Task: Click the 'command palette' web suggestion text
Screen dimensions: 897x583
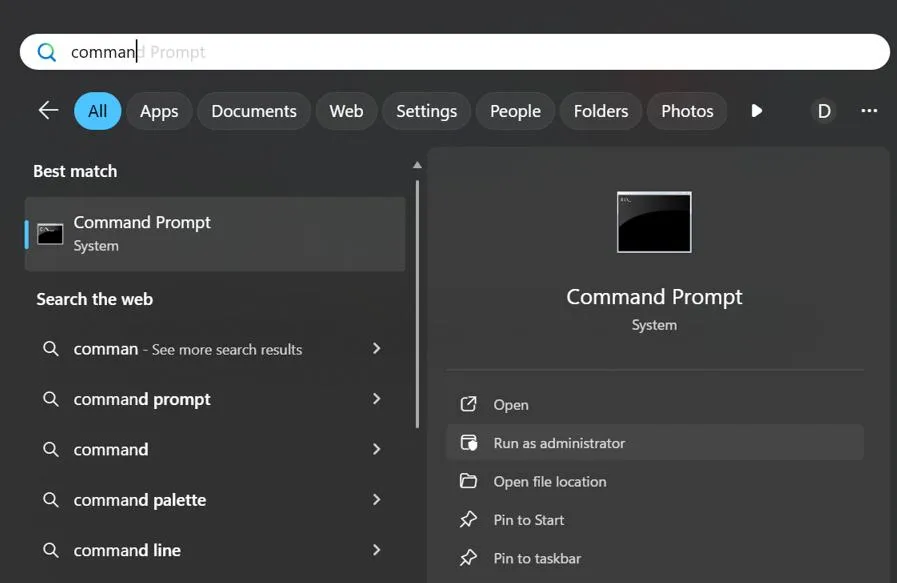Action: point(140,500)
